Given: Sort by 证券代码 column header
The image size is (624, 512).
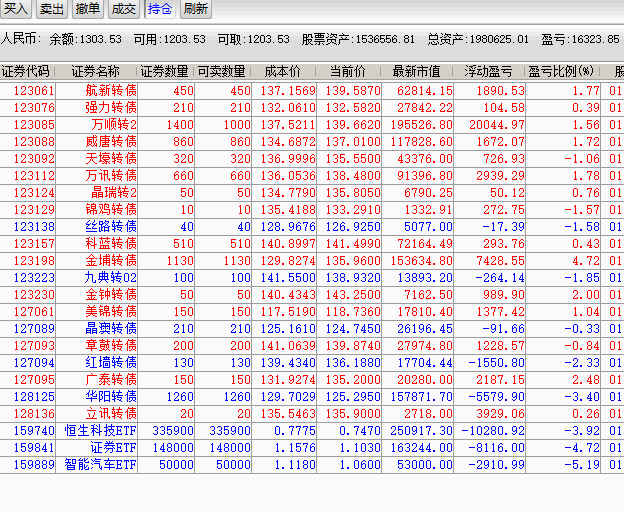Looking at the screenshot, I should 25,72.
